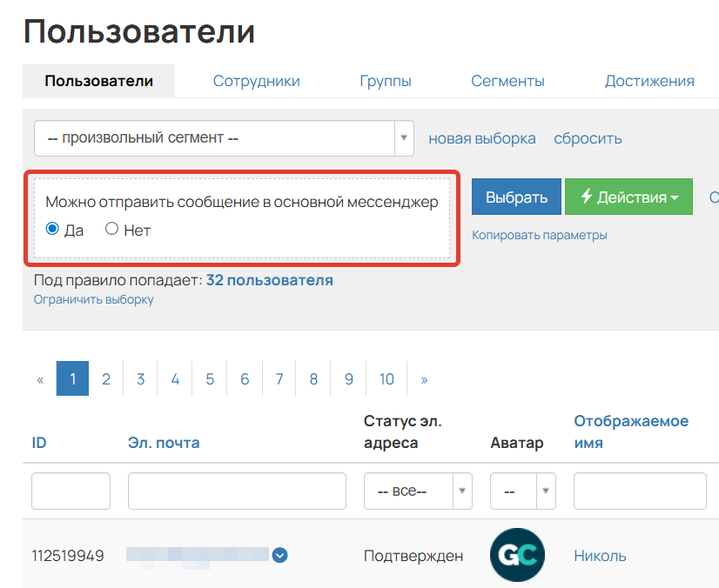Screen dimensions: 719x588
Task: Click the Выбрать button
Action: 515,197
